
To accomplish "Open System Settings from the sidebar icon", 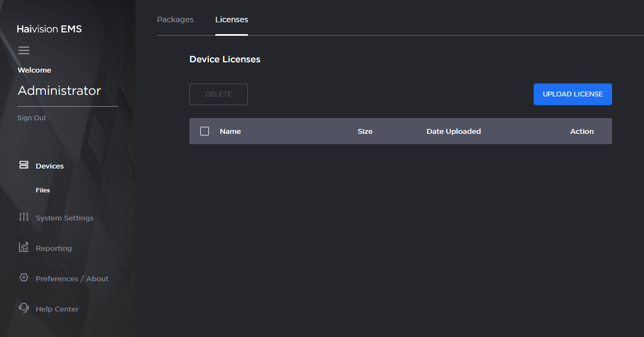I will pyautogui.click(x=24, y=217).
